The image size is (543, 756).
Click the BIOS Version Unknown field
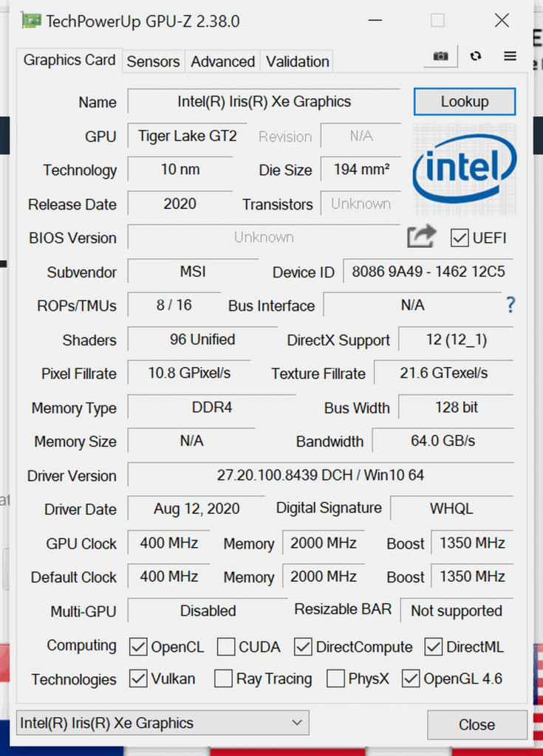click(264, 237)
